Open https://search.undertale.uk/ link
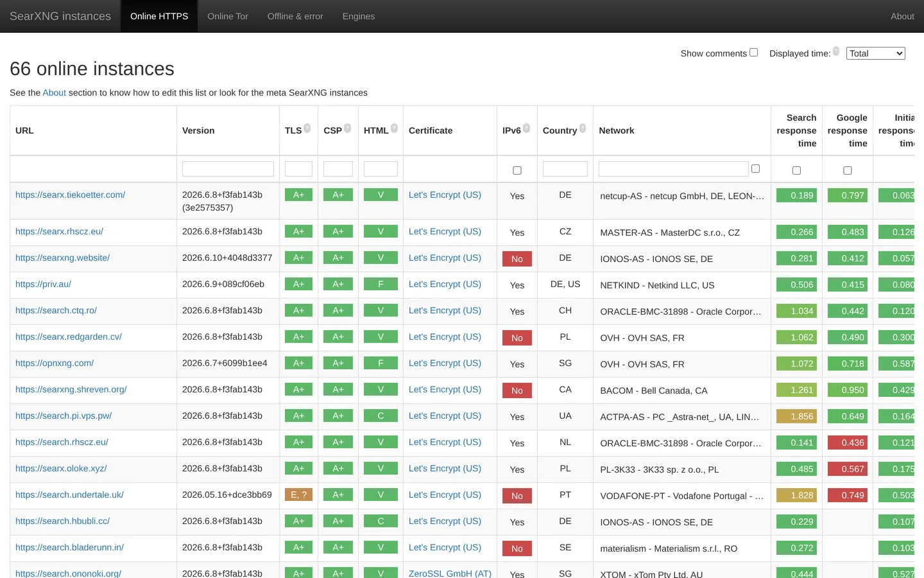This screenshot has width=924, height=578. pos(70,495)
